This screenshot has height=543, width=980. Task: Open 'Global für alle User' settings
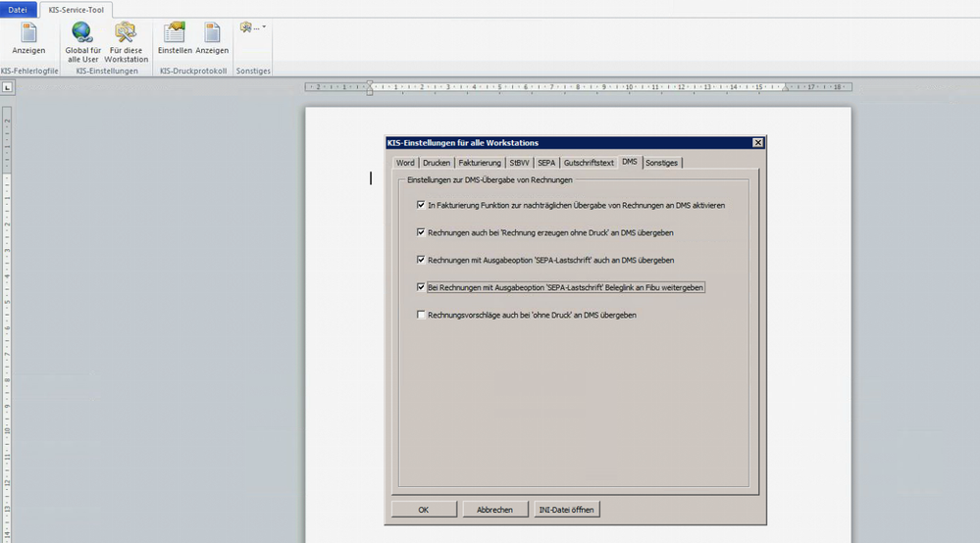pyautogui.click(x=82, y=42)
